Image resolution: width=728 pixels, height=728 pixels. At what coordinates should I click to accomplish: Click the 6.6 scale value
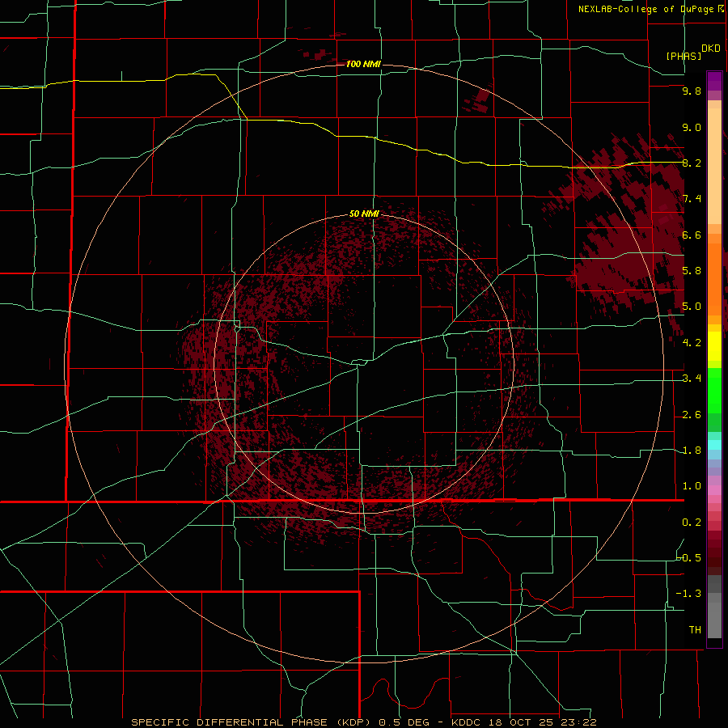point(692,235)
